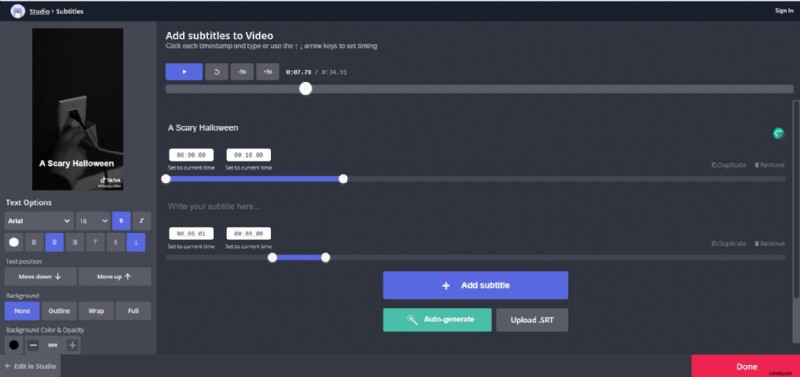Set vertical alignment to bottom
Viewport: 800px width, 377px height.
136,242
